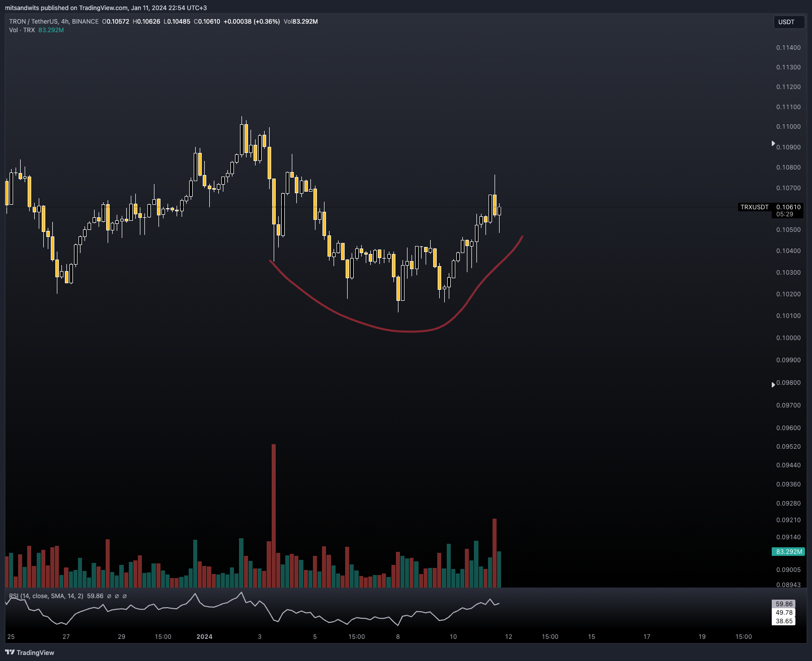Click the RSI (14, close, SMA, 14, 2) legend
The image size is (812, 661).
46,596
